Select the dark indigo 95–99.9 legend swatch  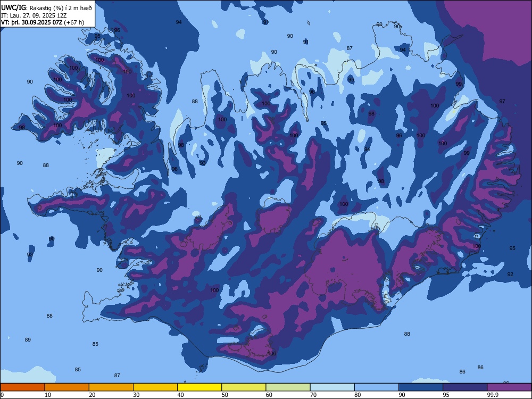tap(465, 387)
